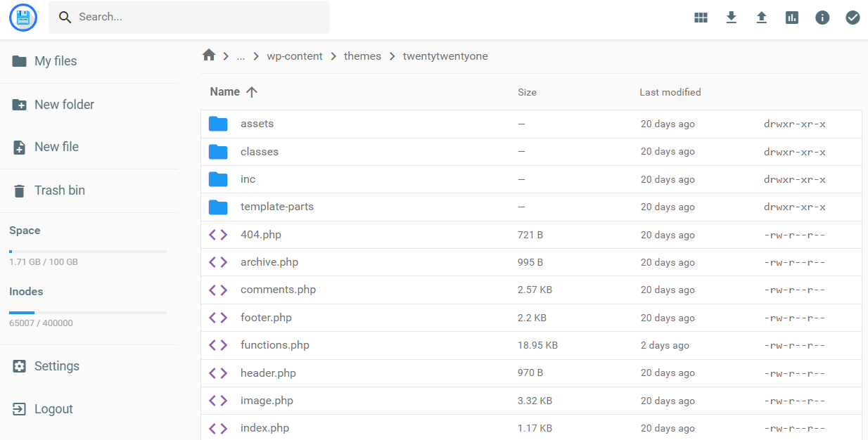Open the twentytwentyone breadcrumb entry
Screen dimensions: 868x440
pos(445,56)
